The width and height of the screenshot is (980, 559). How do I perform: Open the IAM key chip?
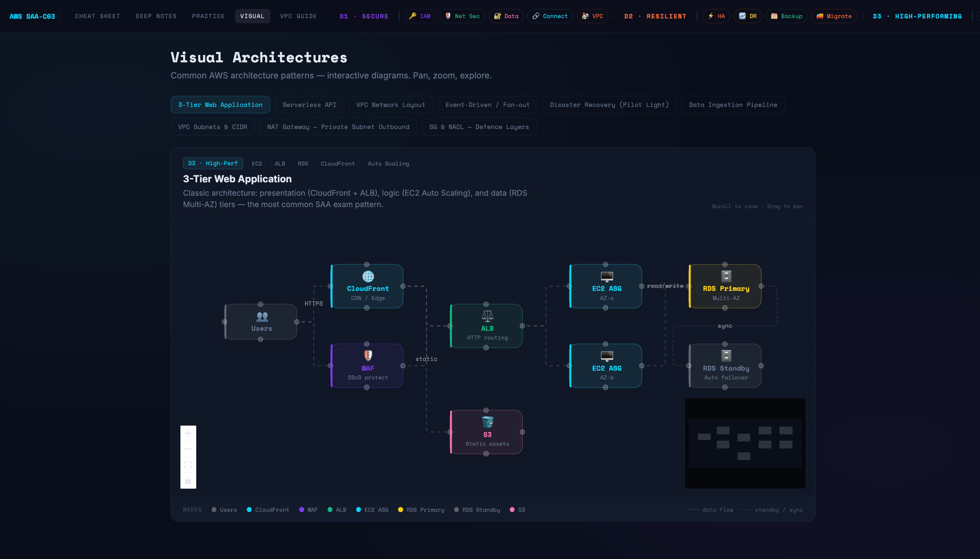coord(420,16)
